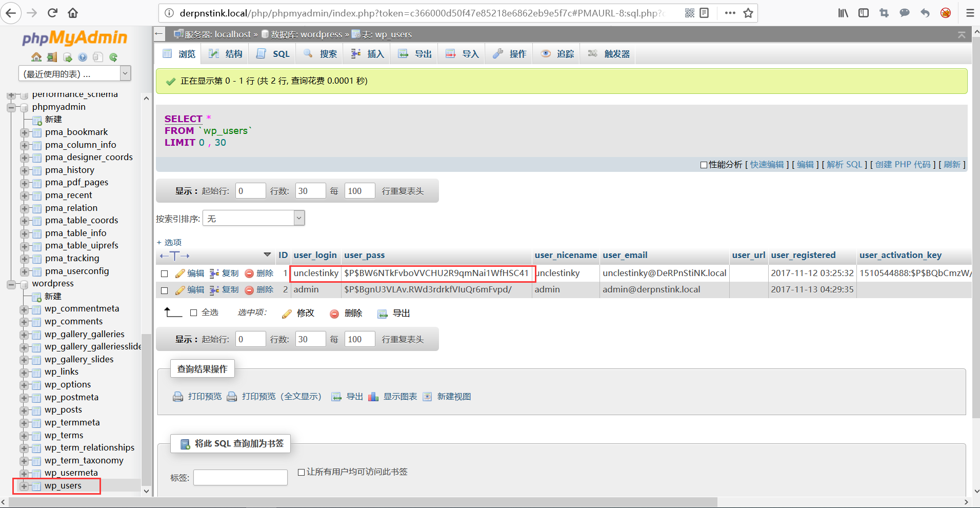Tick the 全选 select-all checkbox

[194, 313]
